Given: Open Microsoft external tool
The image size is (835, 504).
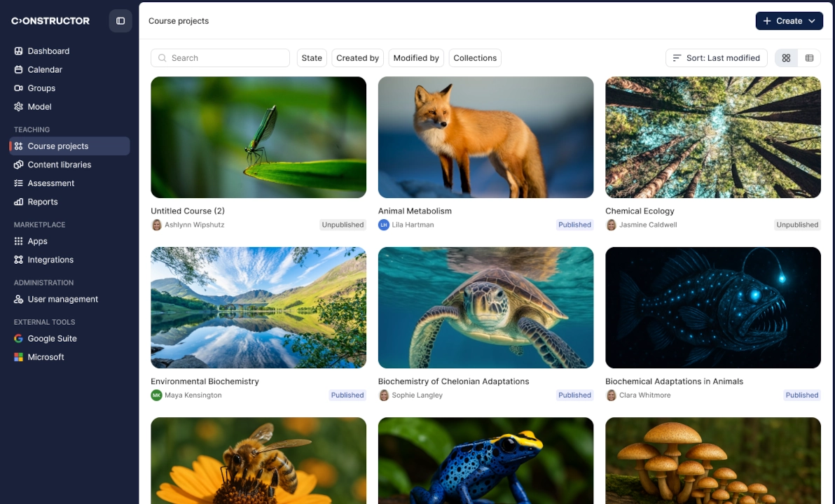Looking at the screenshot, I should click(x=46, y=357).
